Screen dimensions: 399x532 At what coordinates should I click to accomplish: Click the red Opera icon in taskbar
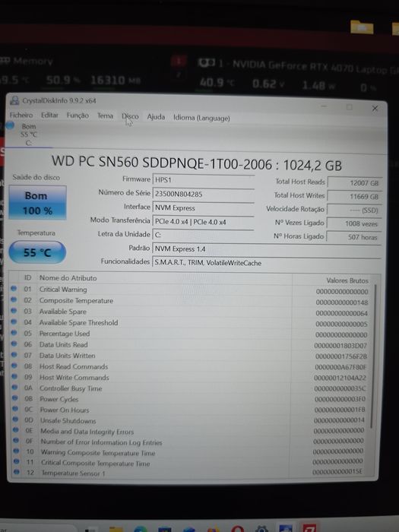tap(238, 529)
